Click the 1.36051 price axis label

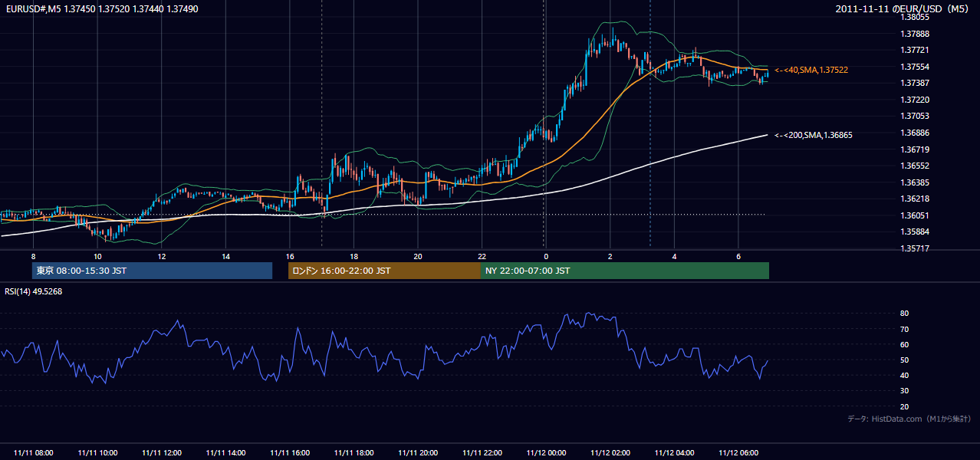pos(915,215)
